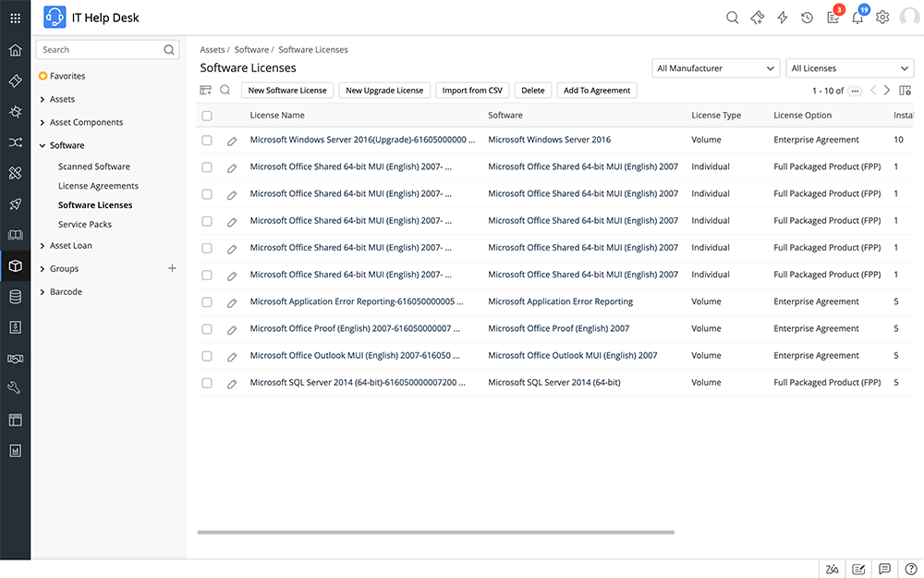This screenshot has width=924, height=578.
Task: Check the select-all checkbox in table header
Action: [206, 115]
